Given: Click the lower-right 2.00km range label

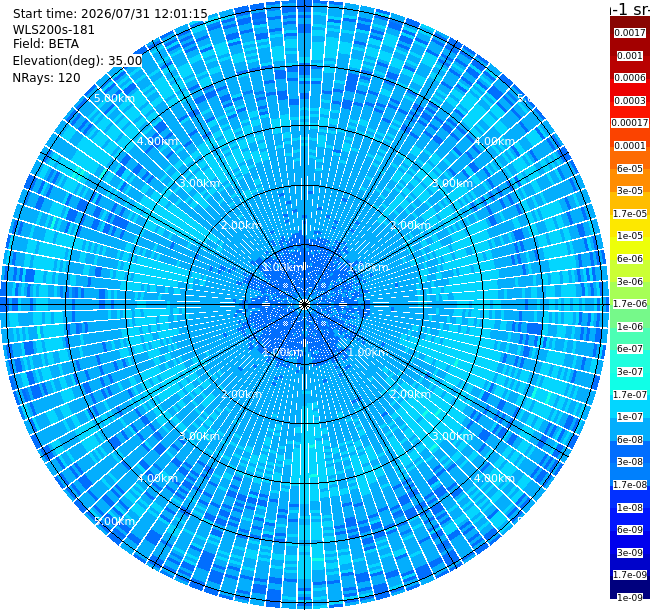Looking at the screenshot, I should point(410,394).
